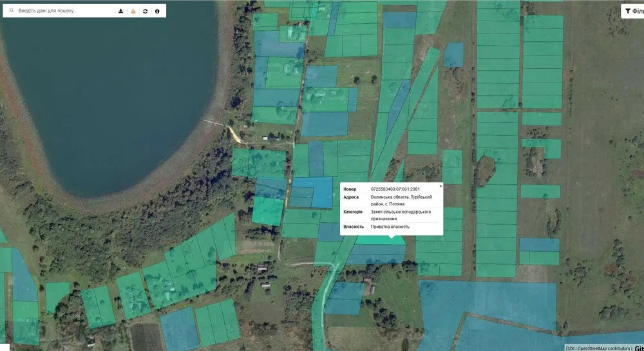The height and width of the screenshot is (351, 644).
Task: Click the Категорія label in the popup
Action: [353, 212]
